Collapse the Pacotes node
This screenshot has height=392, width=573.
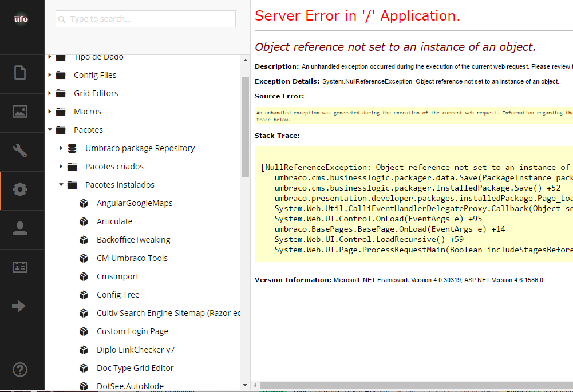click(50, 130)
